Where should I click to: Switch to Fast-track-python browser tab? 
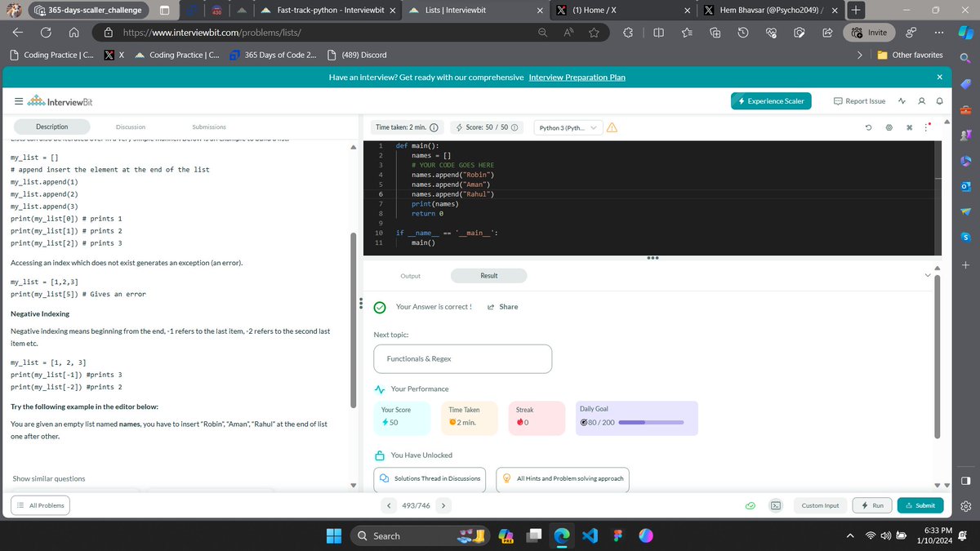pos(330,11)
